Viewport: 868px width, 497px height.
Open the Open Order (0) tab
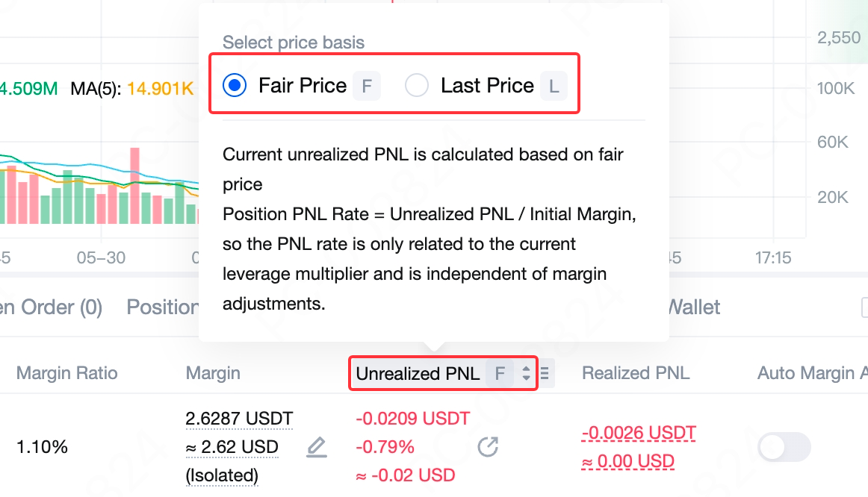click(49, 307)
